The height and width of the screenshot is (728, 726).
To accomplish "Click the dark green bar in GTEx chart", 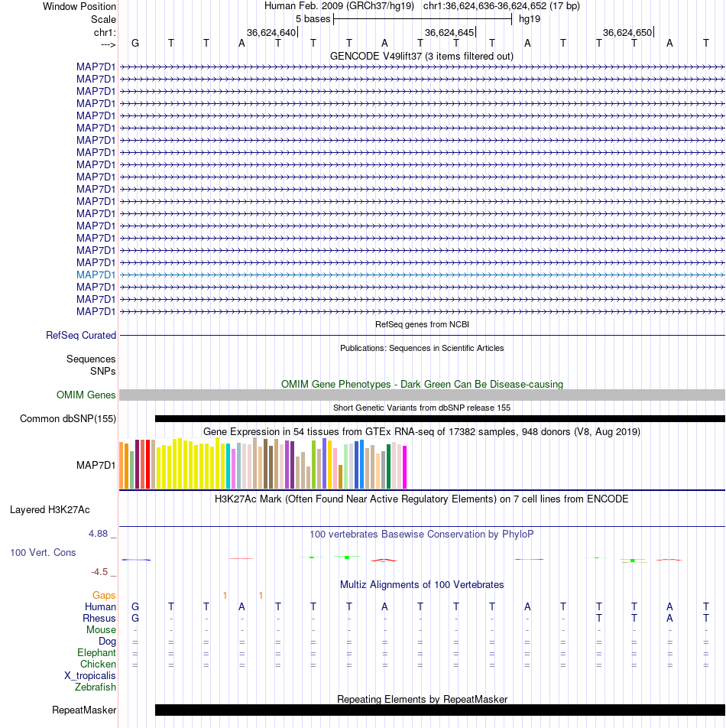I will pos(389,466).
